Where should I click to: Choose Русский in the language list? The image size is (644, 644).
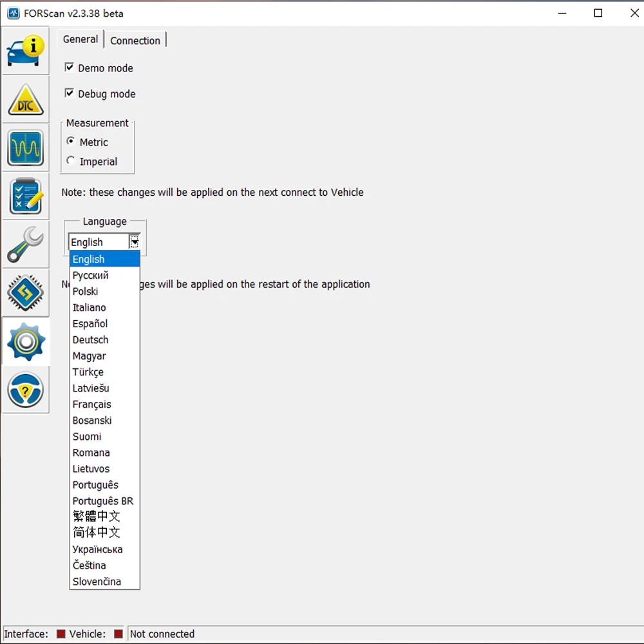[105, 275]
